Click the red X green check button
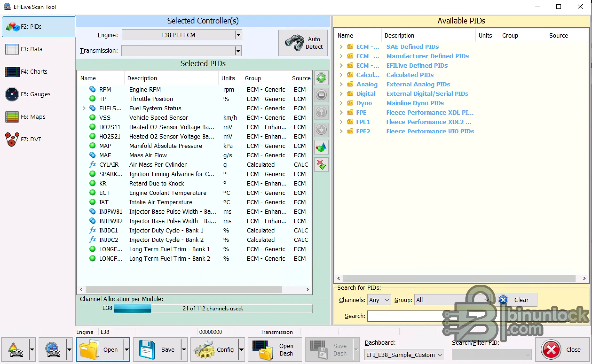The width and height of the screenshot is (592, 364). (321, 165)
